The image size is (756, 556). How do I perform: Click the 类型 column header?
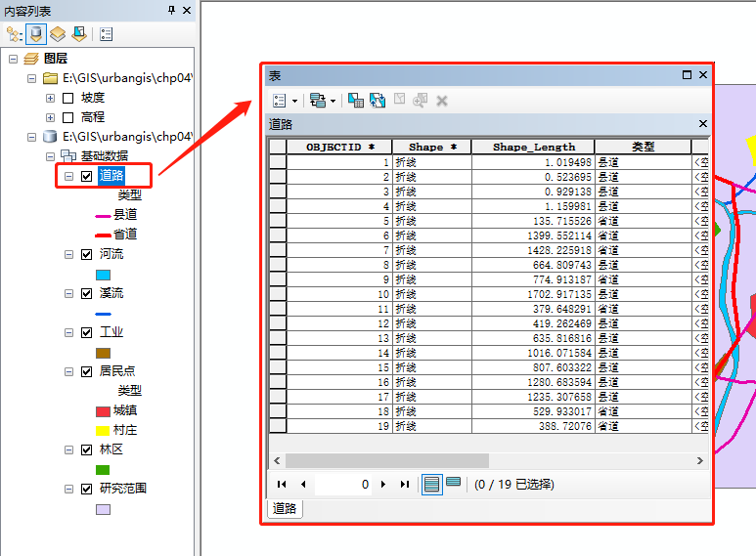[x=644, y=147]
